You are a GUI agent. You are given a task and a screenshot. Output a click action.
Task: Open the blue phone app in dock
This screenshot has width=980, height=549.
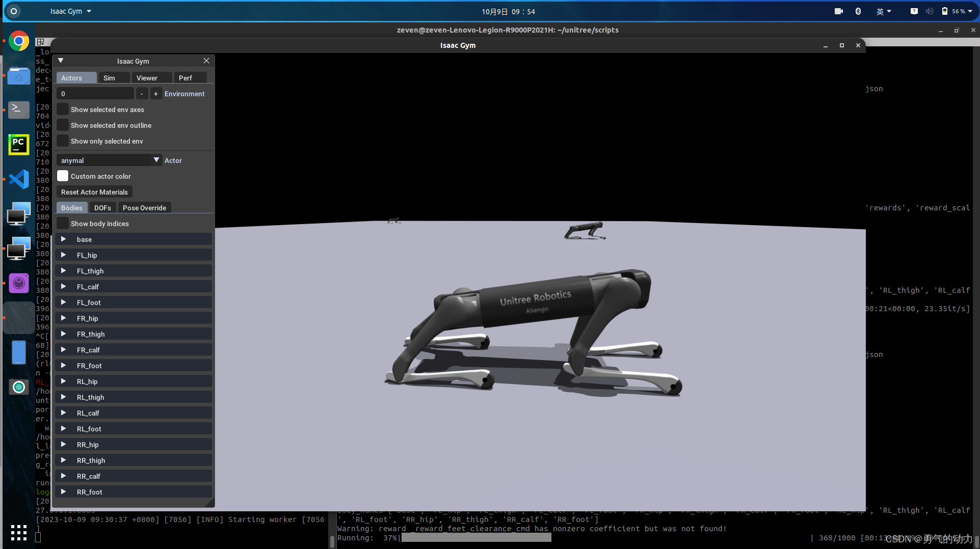point(19,352)
